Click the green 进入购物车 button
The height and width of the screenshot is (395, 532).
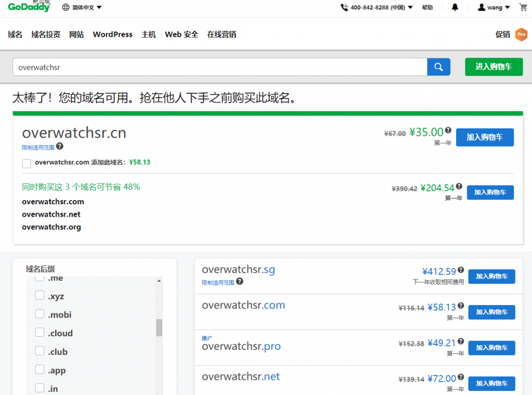(494, 67)
